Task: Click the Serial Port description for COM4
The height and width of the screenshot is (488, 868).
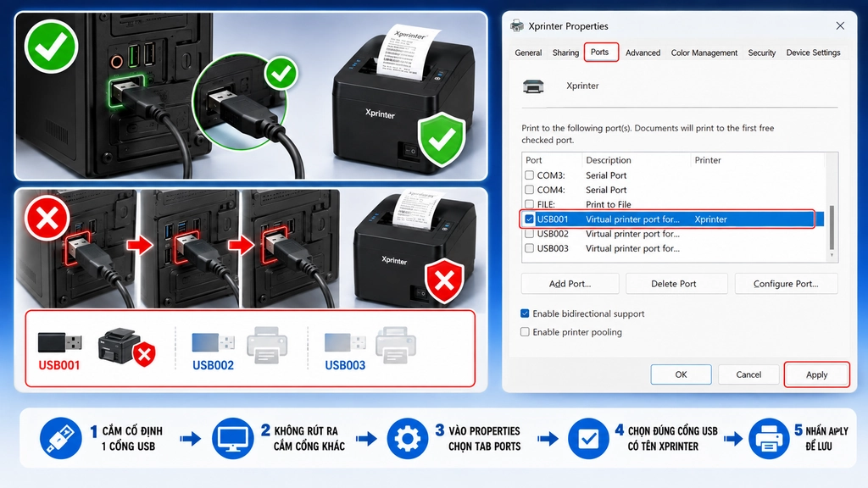Action: coord(606,190)
